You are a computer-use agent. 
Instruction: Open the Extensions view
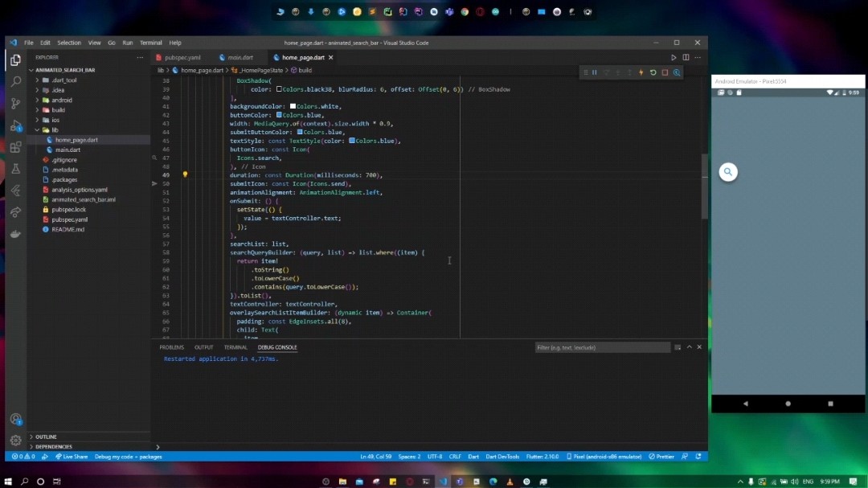click(x=15, y=147)
